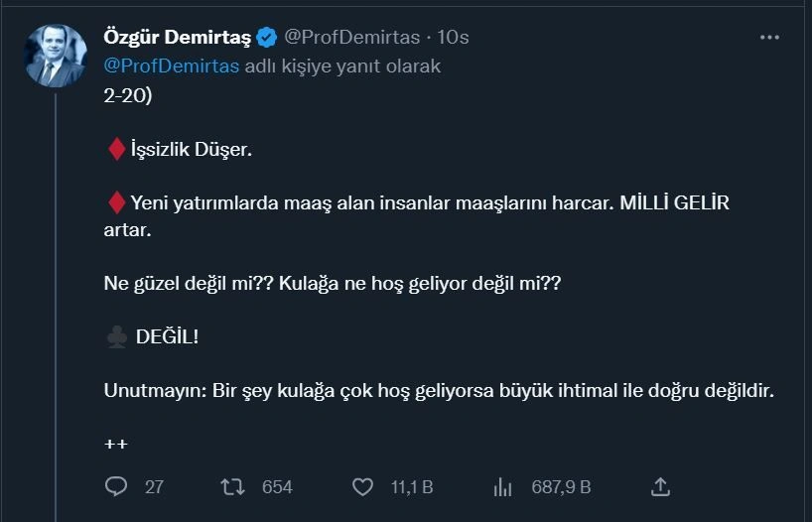Open the blue @ProfDemirtas reply mention
This screenshot has height=522, width=812.
point(172,66)
